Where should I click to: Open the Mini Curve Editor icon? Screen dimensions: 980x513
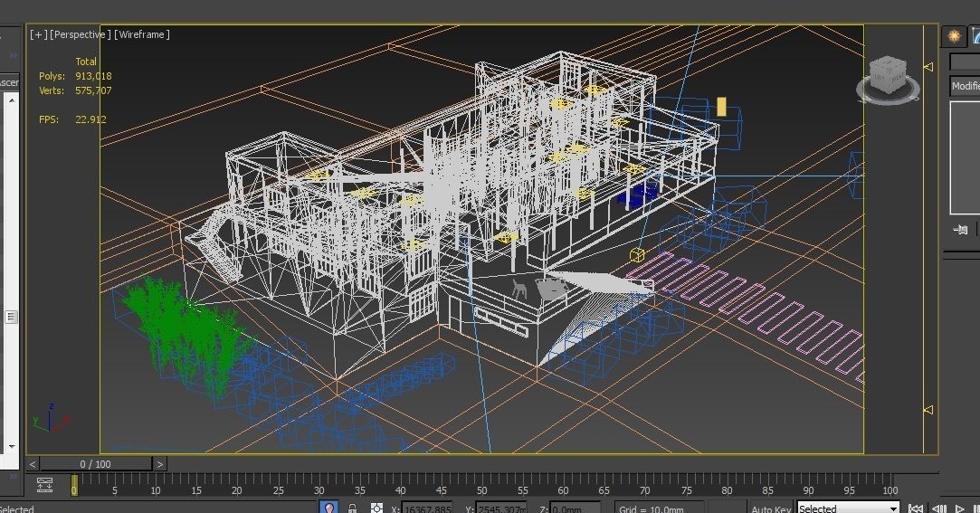click(45, 485)
